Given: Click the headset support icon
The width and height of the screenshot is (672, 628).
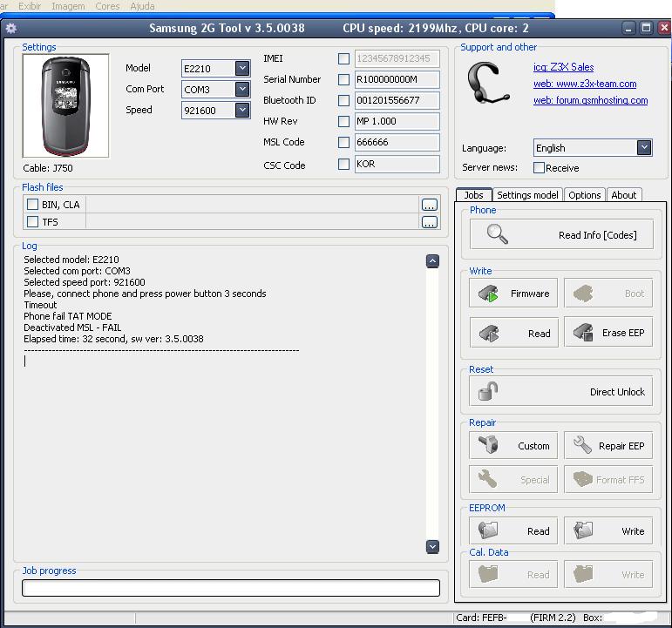Looking at the screenshot, I should coord(488,83).
